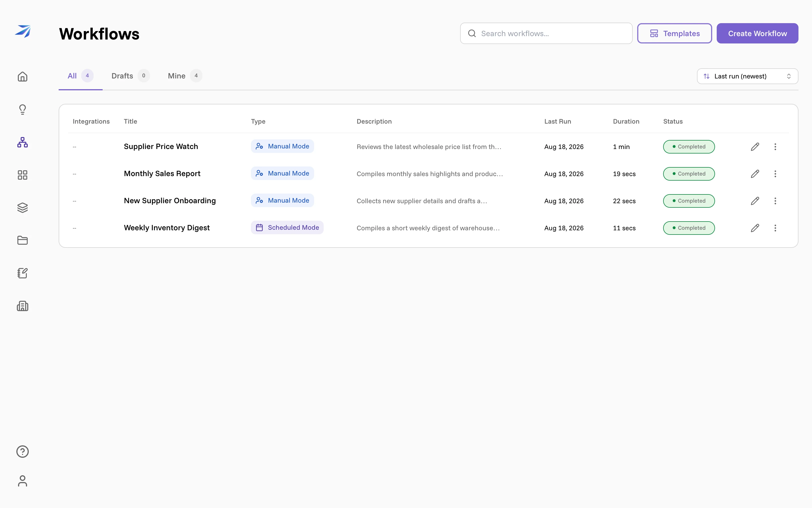Screen dimensions: 812x508
Task: Click Completed status of New Supplier Onboarding
Action: coord(689,201)
